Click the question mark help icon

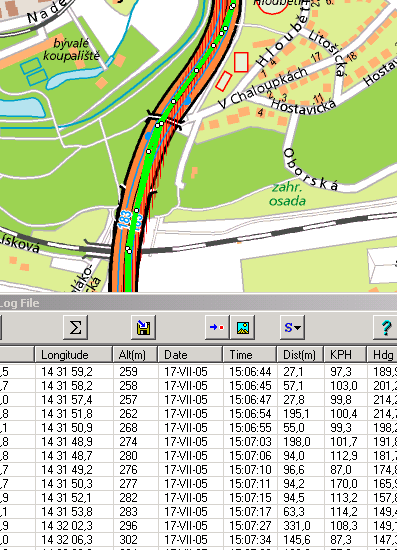385,327
